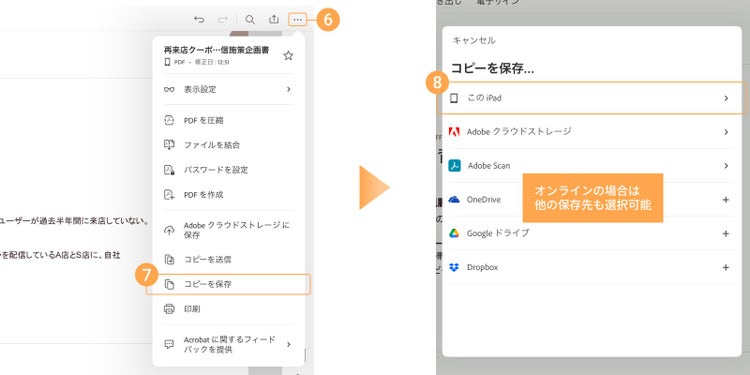Select Google ドライブ save location label

point(498,233)
